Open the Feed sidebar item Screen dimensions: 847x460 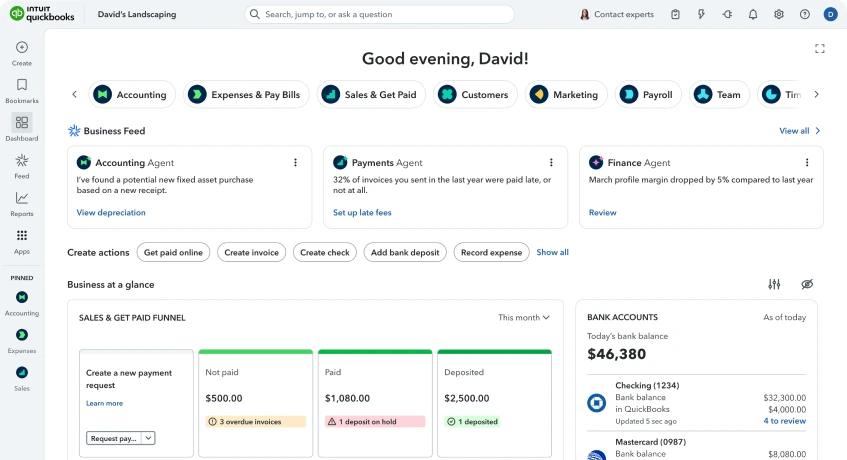[22, 166]
